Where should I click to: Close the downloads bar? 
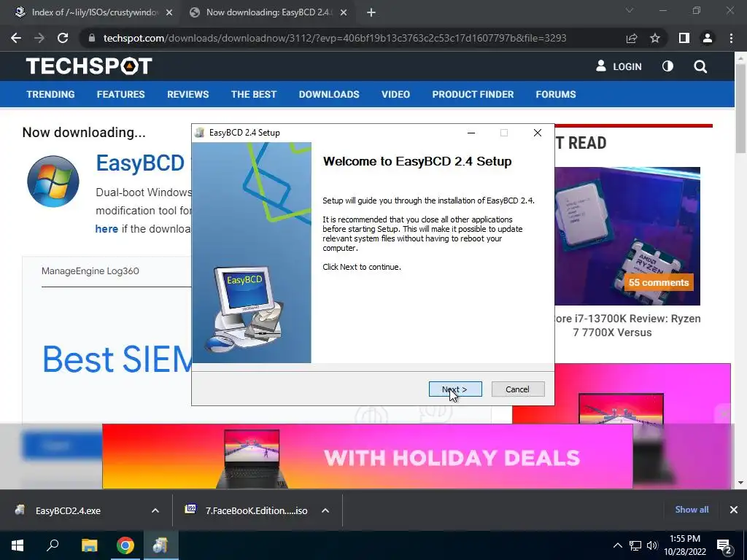coord(734,510)
